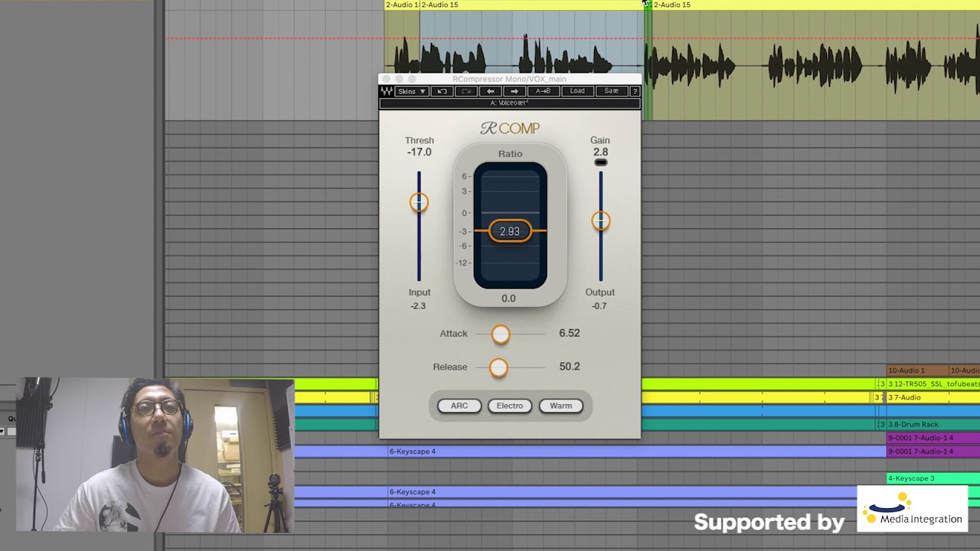The width and height of the screenshot is (980, 551).
Task: Select the 2-Audio 1 clip header
Action: pos(402,5)
